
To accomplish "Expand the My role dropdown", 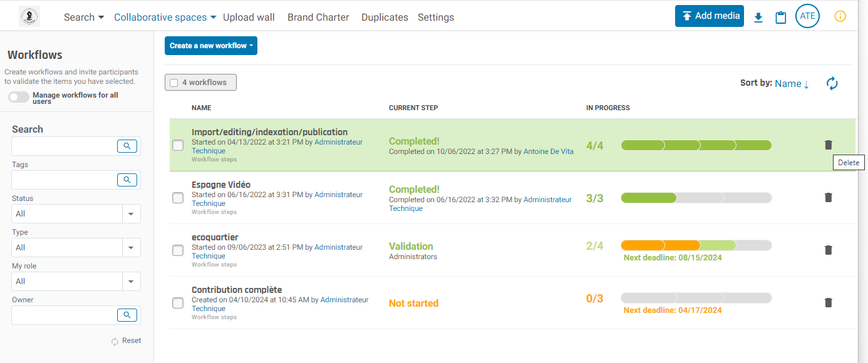I will 76,282.
